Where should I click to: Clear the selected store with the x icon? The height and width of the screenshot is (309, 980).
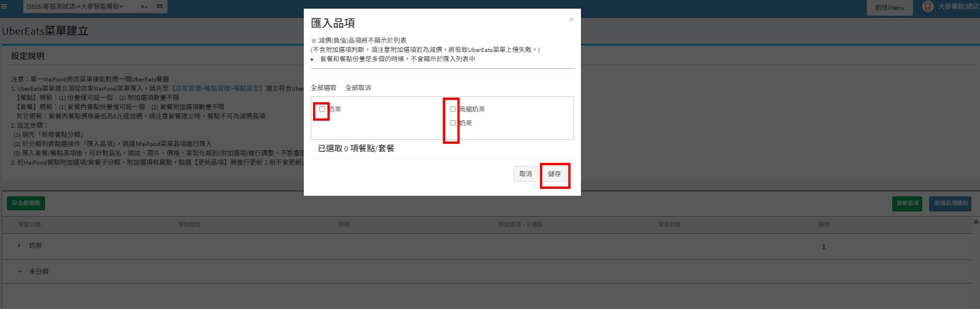(x=143, y=7)
